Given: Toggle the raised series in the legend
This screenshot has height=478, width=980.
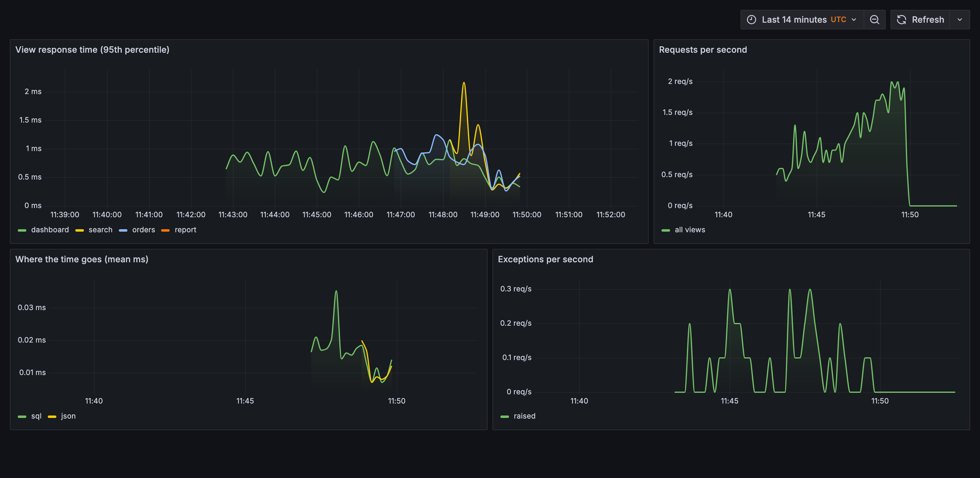Looking at the screenshot, I should (x=524, y=416).
